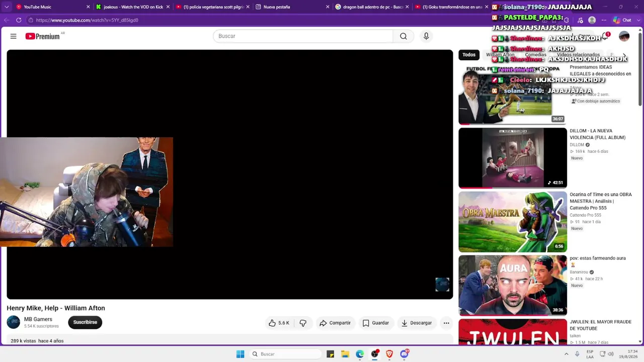
Task: Open the taskbar clock and date
Action: [628, 354]
